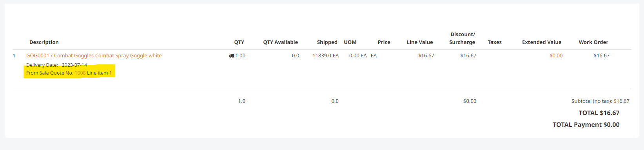
Task: Click the UOM column header
Action: pos(350,42)
